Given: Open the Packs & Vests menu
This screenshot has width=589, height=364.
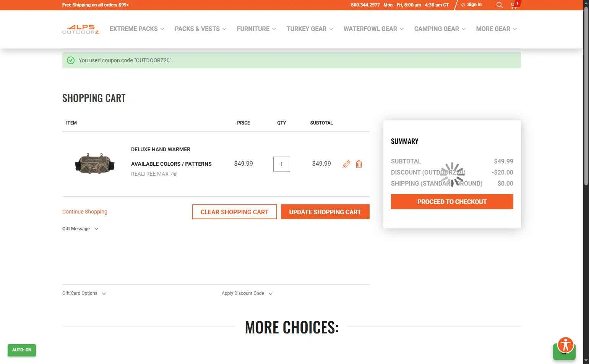Looking at the screenshot, I should [x=200, y=29].
